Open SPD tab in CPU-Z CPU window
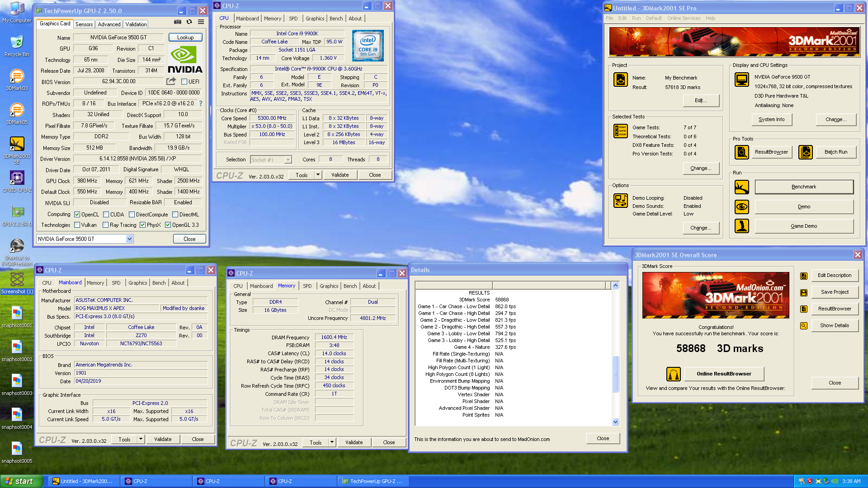868x488 pixels. [x=293, y=19]
